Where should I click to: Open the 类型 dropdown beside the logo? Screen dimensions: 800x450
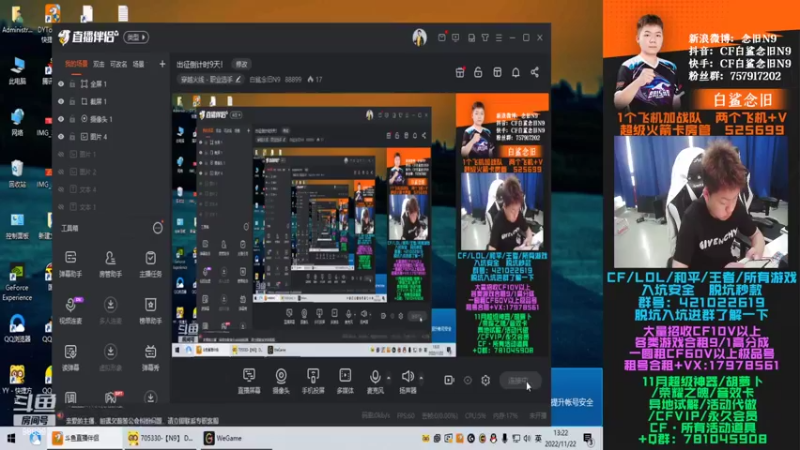click(136, 37)
